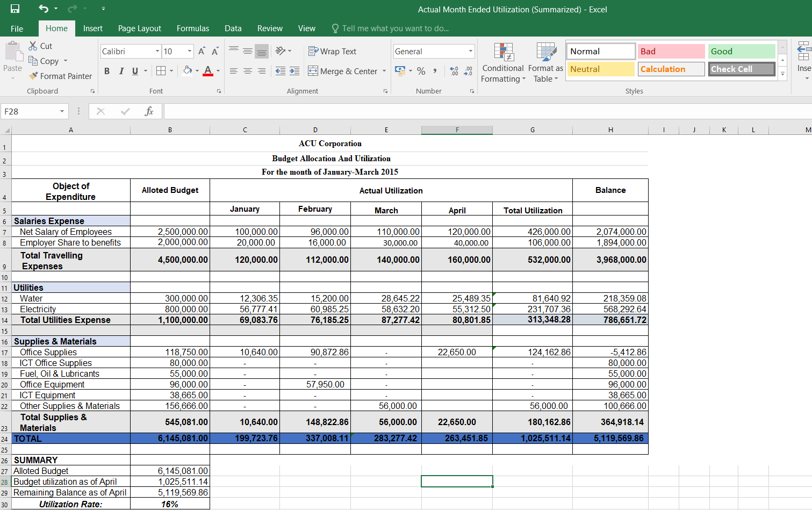The height and width of the screenshot is (510, 812).
Task: Apply the Check Cell style
Action: click(x=741, y=69)
